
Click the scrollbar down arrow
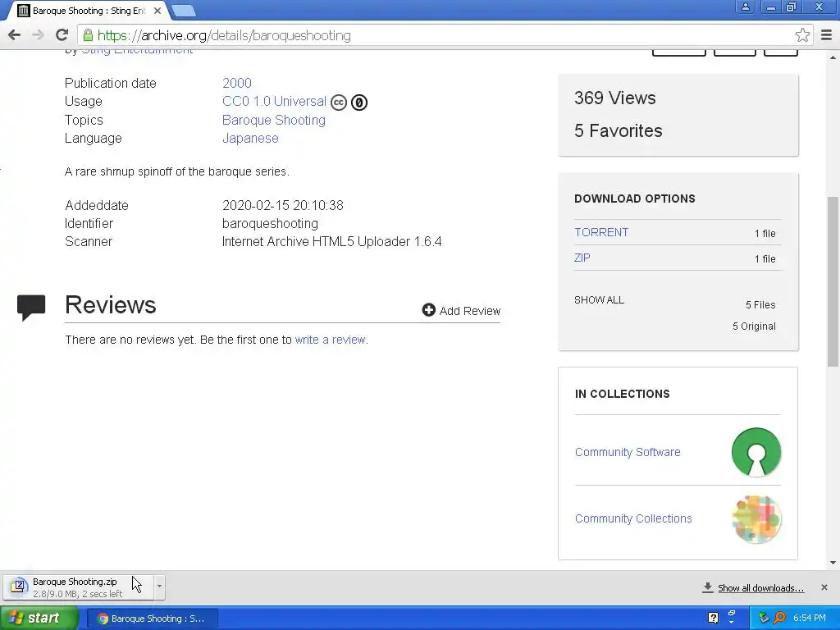pos(833,563)
